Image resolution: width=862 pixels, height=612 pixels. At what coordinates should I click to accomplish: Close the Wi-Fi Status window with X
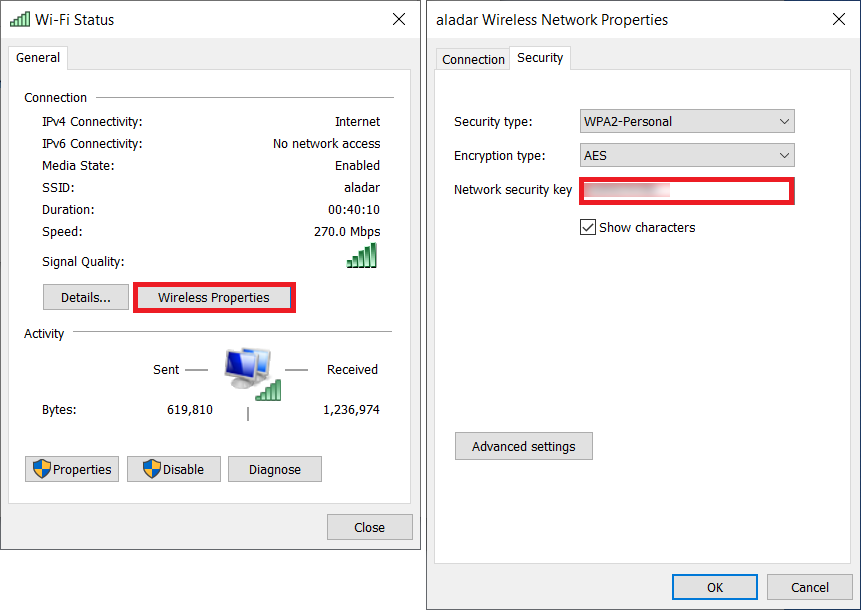tap(399, 19)
